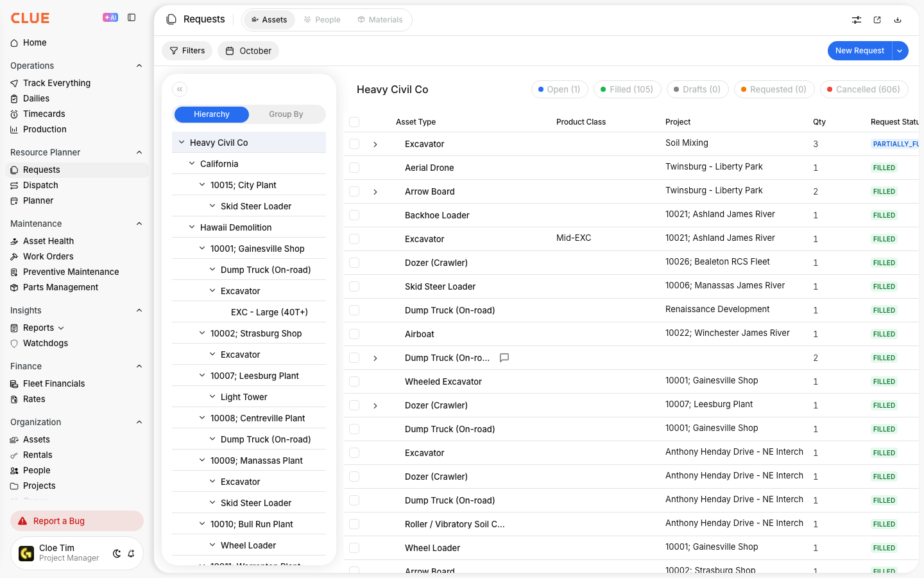The image size is (924, 578).
Task: Collapse the Maintenance sidebar section
Action: point(139,223)
